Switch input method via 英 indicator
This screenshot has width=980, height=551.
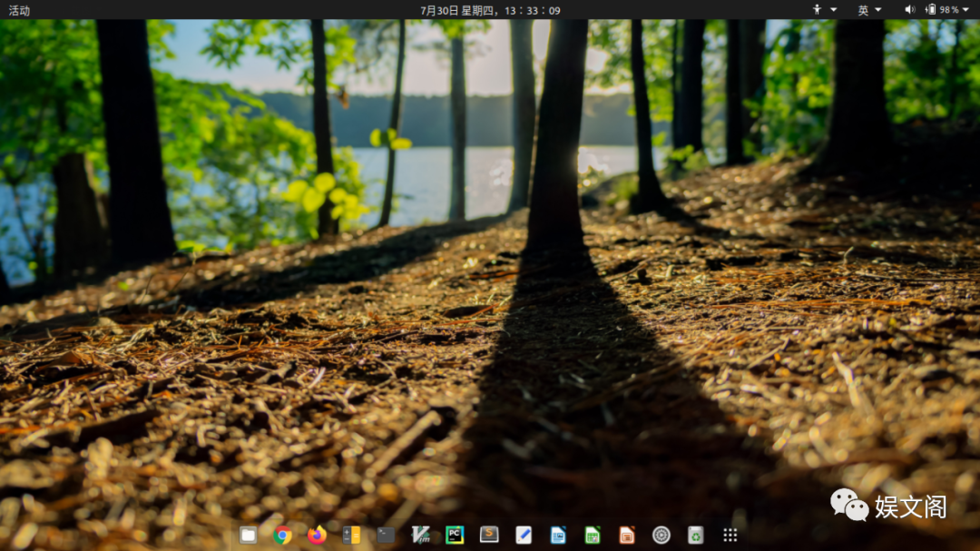coord(863,10)
